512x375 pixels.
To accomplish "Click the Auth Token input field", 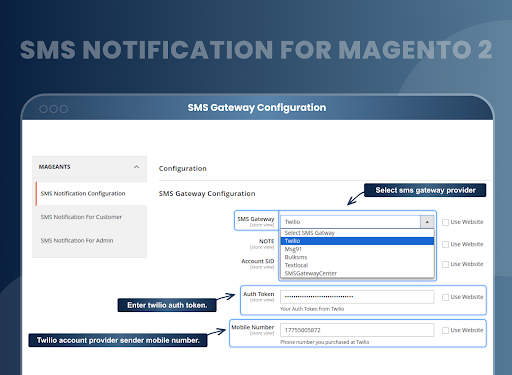I will [x=357, y=297].
